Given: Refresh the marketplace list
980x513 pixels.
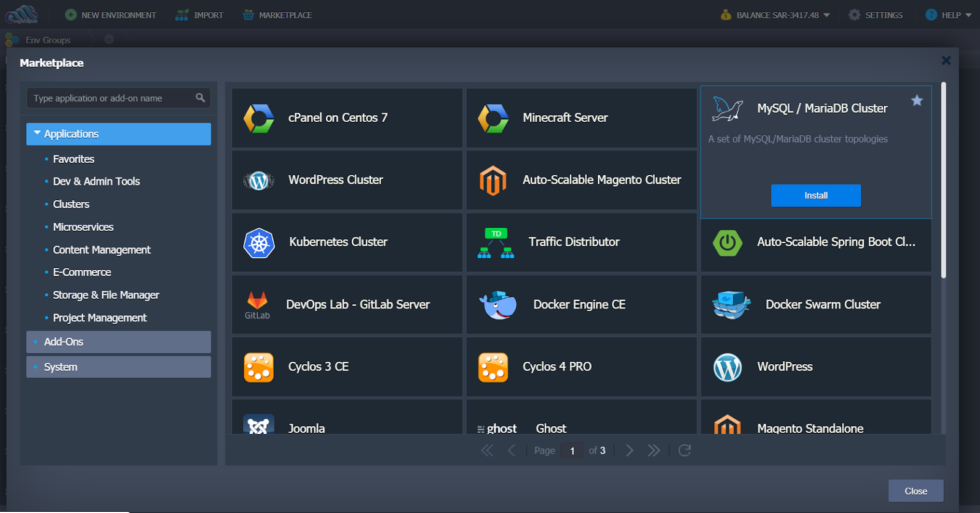Looking at the screenshot, I should point(685,451).
